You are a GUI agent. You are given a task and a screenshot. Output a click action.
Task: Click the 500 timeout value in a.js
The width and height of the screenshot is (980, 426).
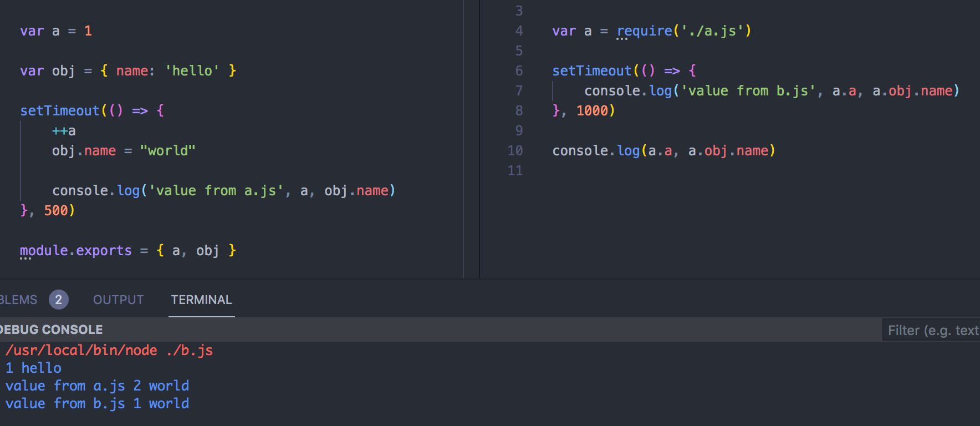(55, 211)
